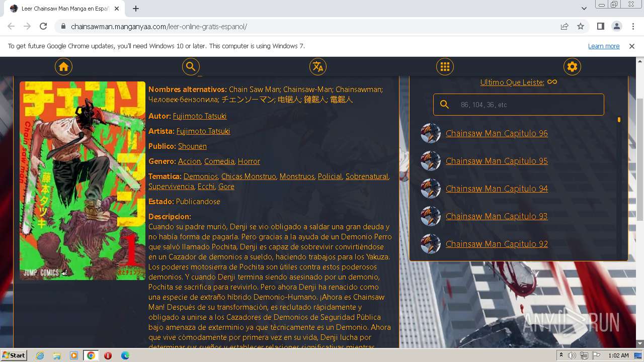Select the avatar icon beside Capitulo 92
The image size is (644, 362).
point(431,244)
